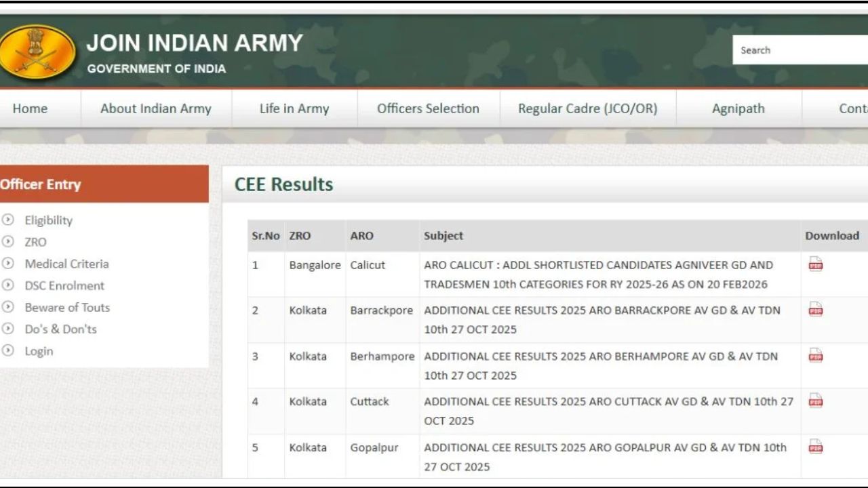Click ARO BERHAMPORE additional results subject
868x488 pixels.
(601, 366)
